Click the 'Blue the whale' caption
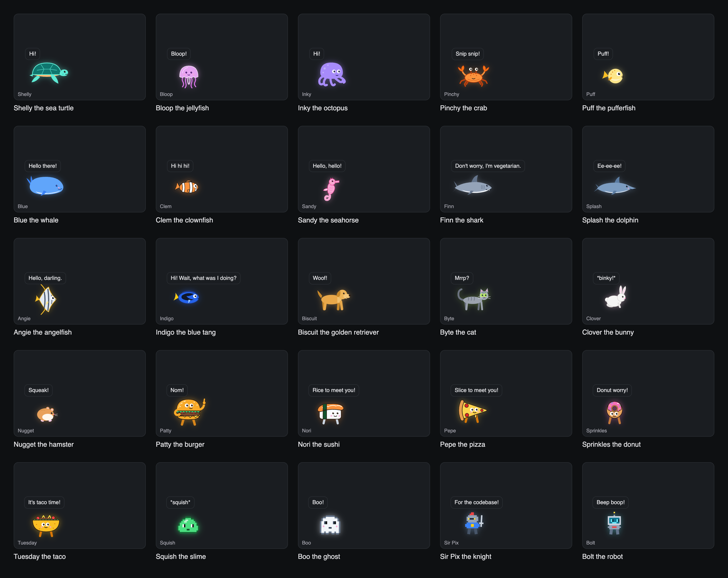 point(36,220)
